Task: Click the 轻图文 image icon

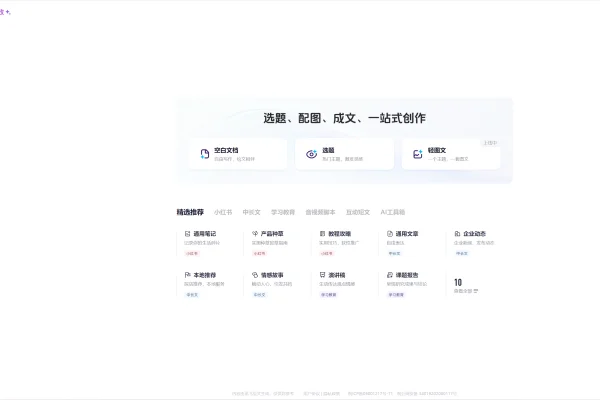Action: tap(417, 154)
